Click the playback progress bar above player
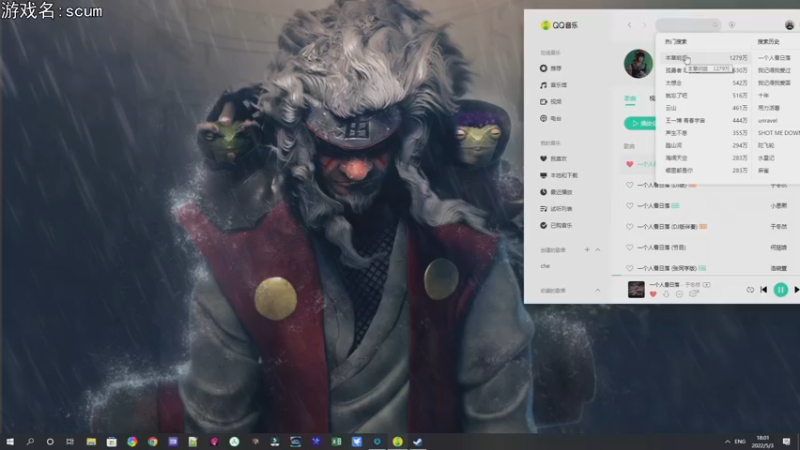The height and width of the screenshot is (450, 800). tap(705, 276)
